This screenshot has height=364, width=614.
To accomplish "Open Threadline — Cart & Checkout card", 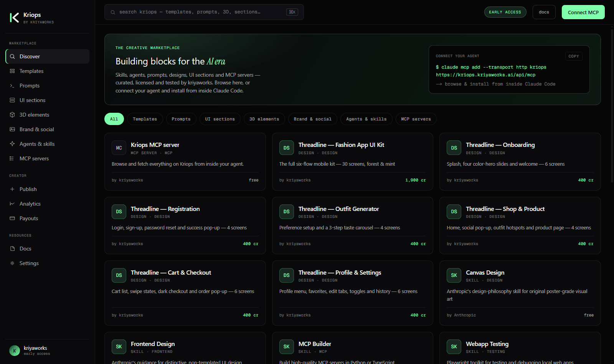I will pyautogui.click(x=185, y=293).
